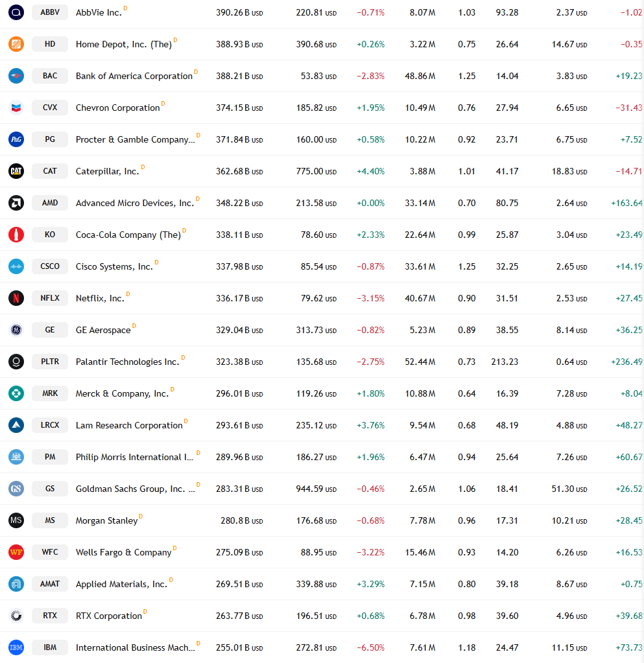Select the CVX ticker badge
644x663 pixels.
[x=50, y=108]
